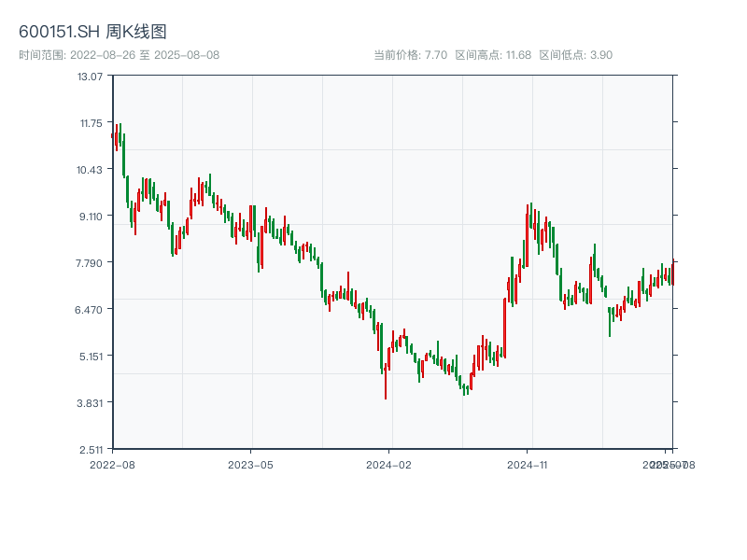Click the 区间低点 3.90 label

coord(575,55)
